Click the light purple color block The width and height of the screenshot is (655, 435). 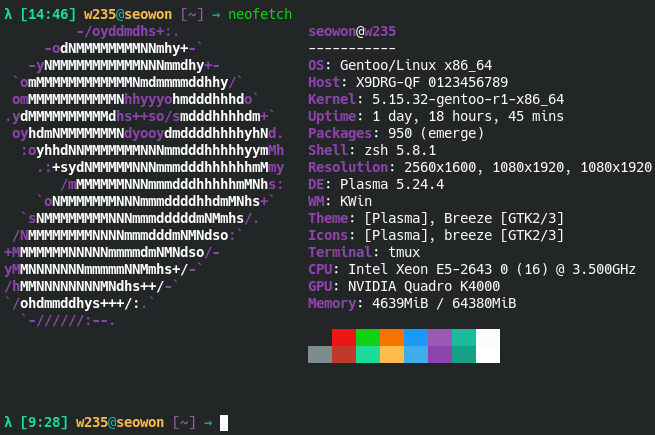click(x=440, y=337)
